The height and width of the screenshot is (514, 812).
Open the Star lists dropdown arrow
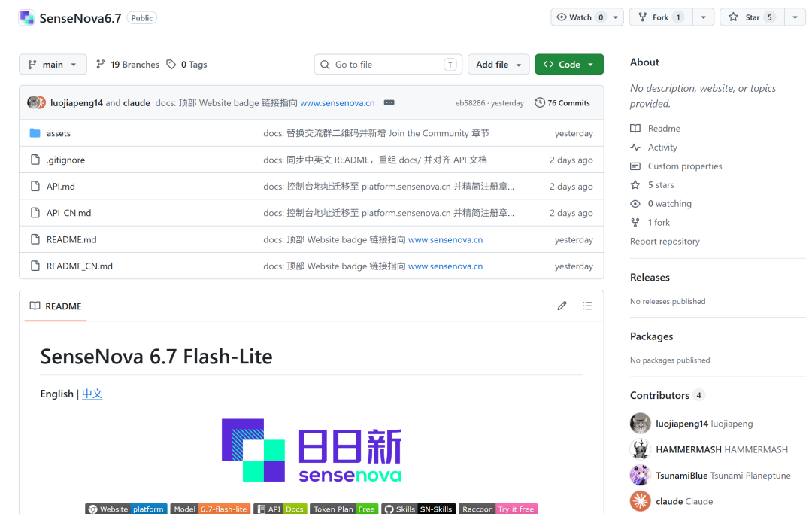(x=795, y=17)
